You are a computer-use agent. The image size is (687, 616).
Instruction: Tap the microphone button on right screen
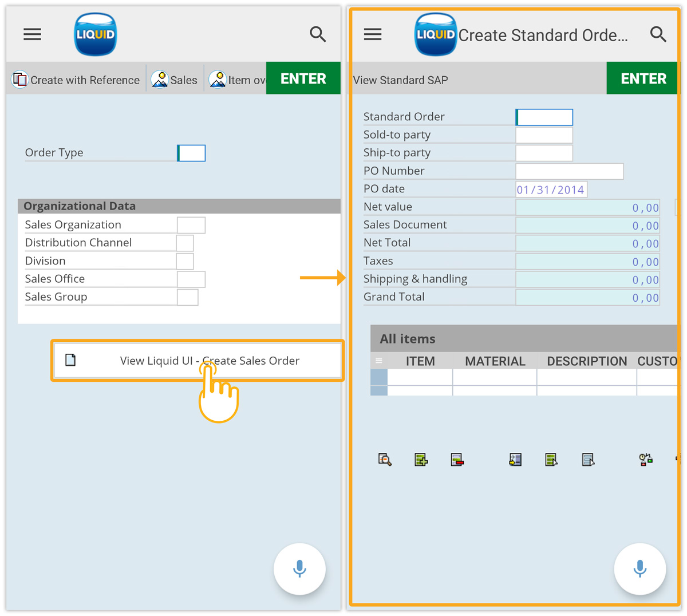coord(639,568)
